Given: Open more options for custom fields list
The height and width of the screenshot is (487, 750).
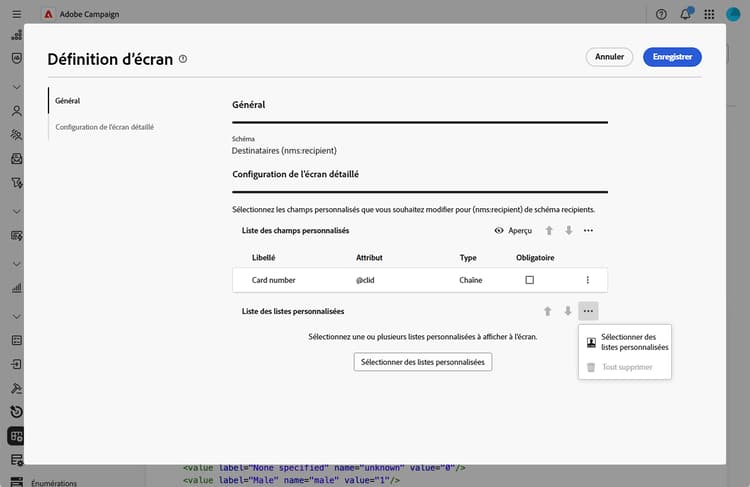Looking at the screenshot, I should click(588, 231).
